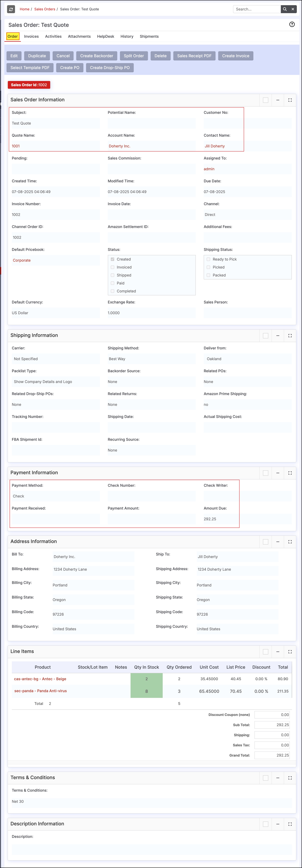Click the Split Order button
302x868 pixels.
[x=134, y=56]
